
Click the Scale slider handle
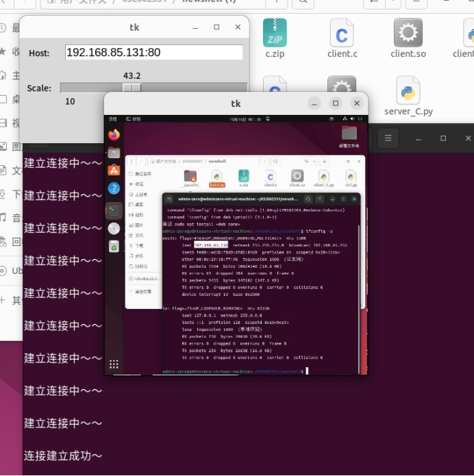[132, 88]
